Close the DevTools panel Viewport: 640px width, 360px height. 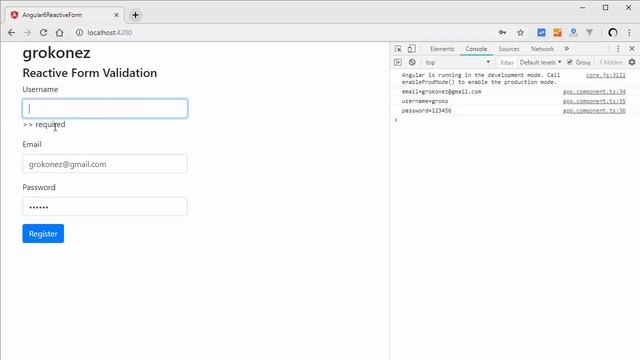(x=632, y=49)
